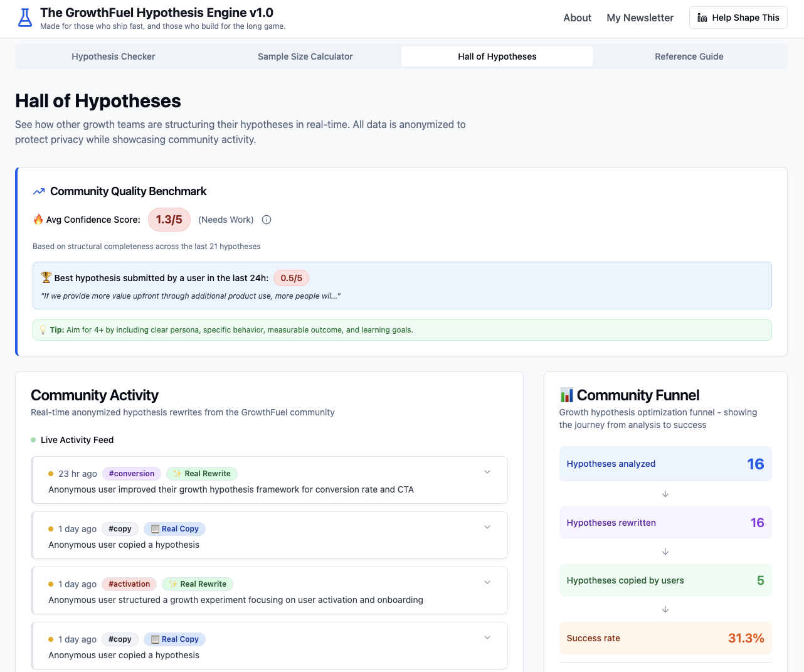
Task: Click the Hypotheses analyzed funnel row
Action: tap(665, 464)
